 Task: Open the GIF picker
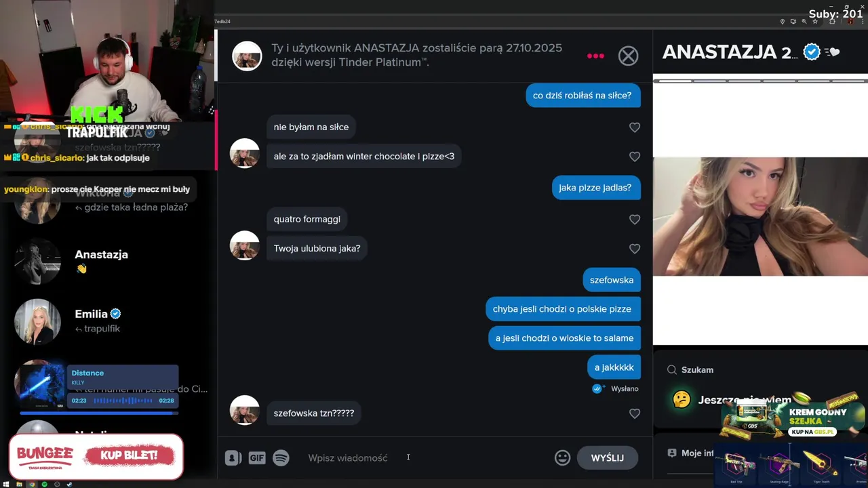click(x=256, y=458)
